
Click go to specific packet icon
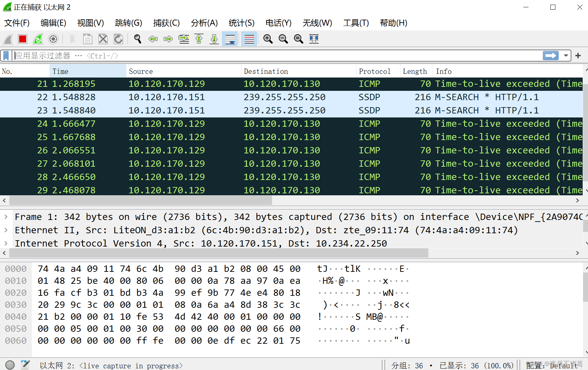click(184, 39)
